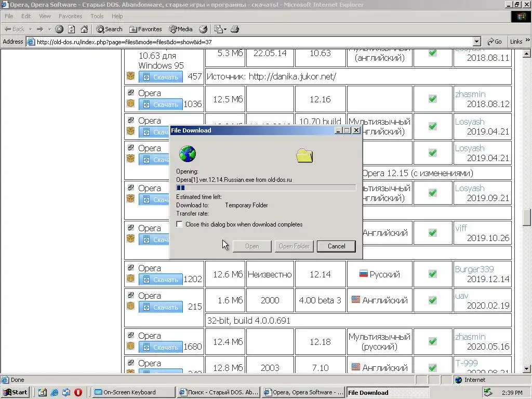Open the Windows Start menu
The image size is (532, 399).
click(15, 392)
